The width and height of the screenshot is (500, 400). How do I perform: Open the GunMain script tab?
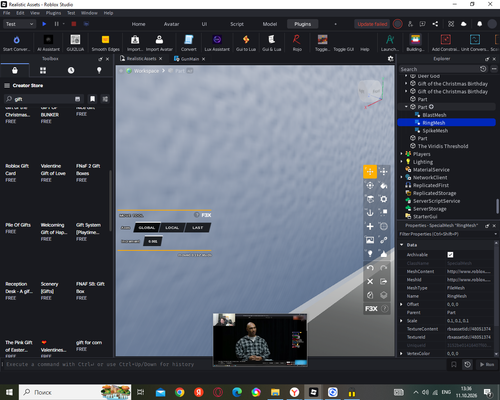190,59
